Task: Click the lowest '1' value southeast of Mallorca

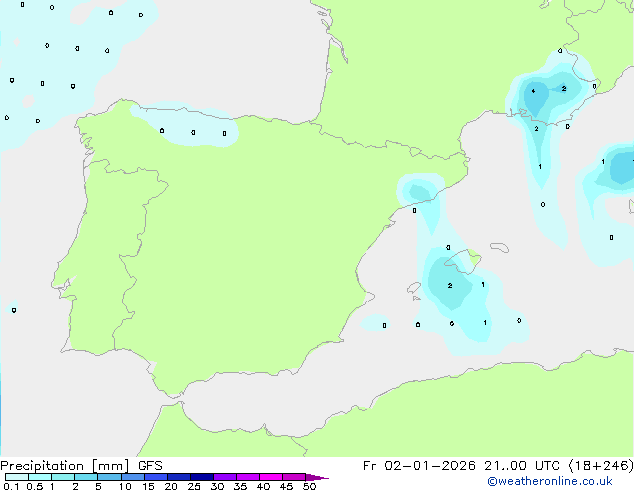Action: [x=485, y=322]
